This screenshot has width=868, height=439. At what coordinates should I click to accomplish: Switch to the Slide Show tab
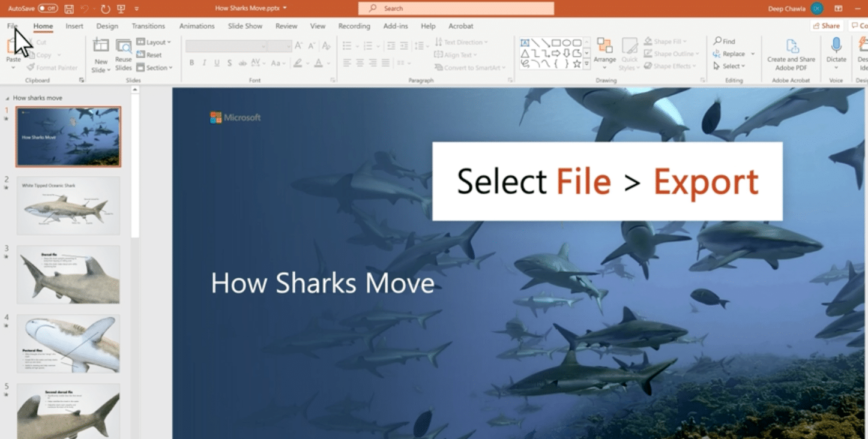pyautogui.click(x=245, y=26)
